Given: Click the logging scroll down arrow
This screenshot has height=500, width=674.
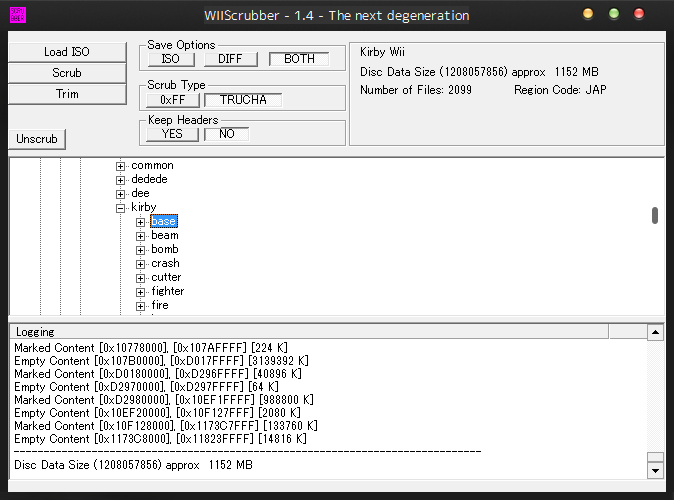Looking at the screenshot, I should (655, 470).
